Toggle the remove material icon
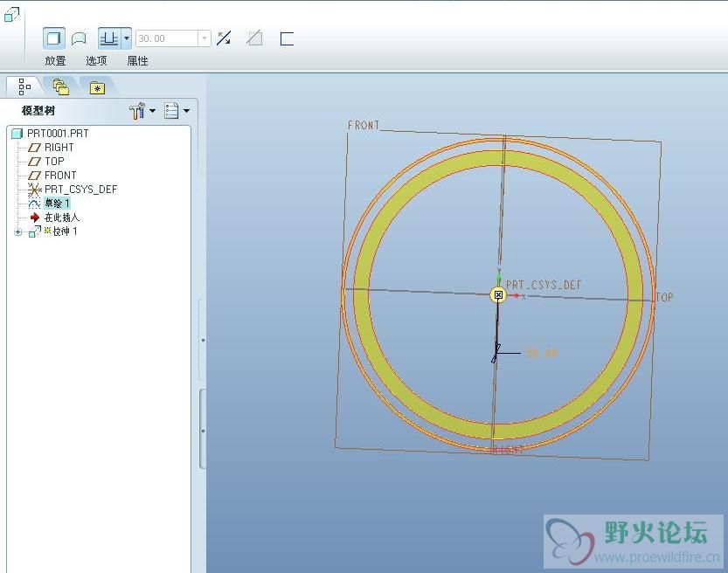The image size is (728, 573). (254, 38)
